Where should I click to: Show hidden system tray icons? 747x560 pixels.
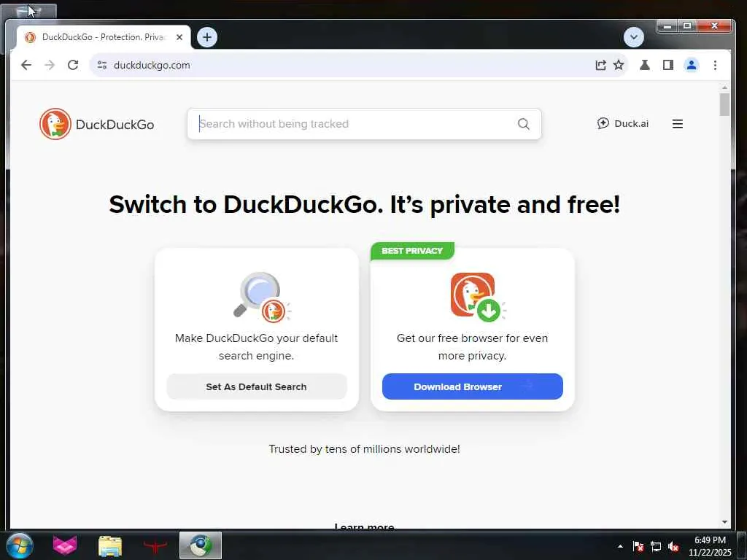point(620,546)
